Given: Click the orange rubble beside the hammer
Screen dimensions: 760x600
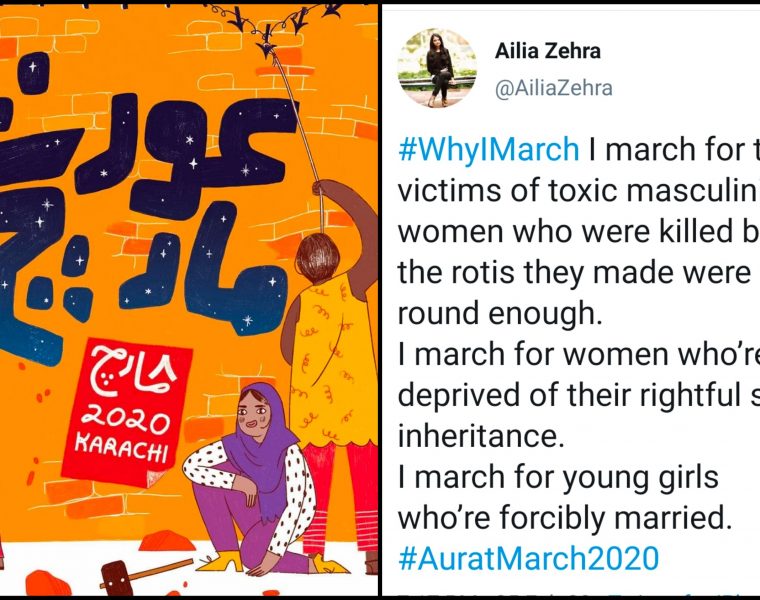Looking at the screenshot, I should (47, 583).
